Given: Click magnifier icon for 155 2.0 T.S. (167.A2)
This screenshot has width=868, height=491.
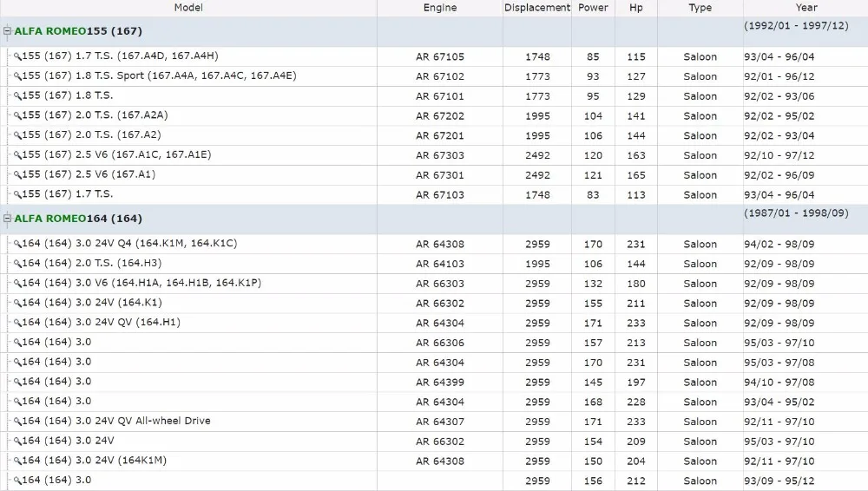Looking at the screenshot, I should coord(17,135).
